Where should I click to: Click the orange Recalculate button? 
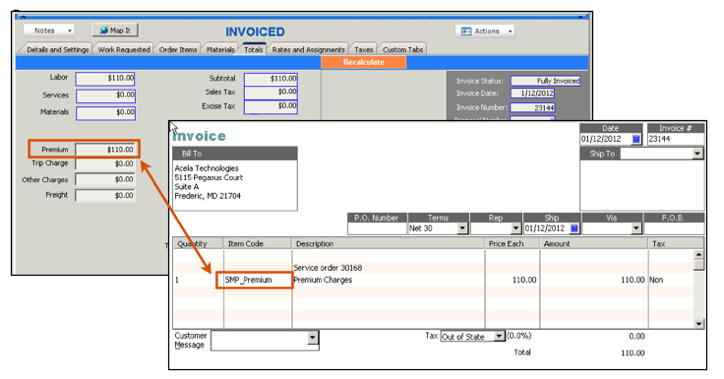pyautogui.click(x=363, y=62)
